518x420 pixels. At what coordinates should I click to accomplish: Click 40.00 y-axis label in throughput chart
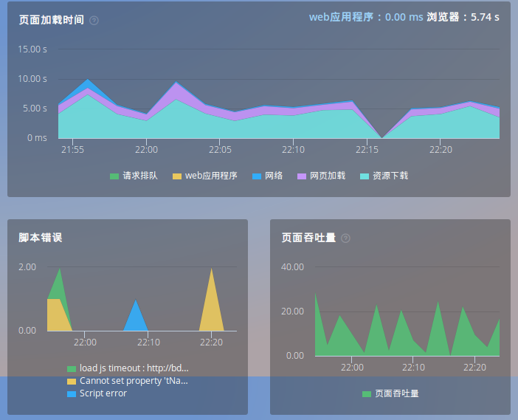292,267
